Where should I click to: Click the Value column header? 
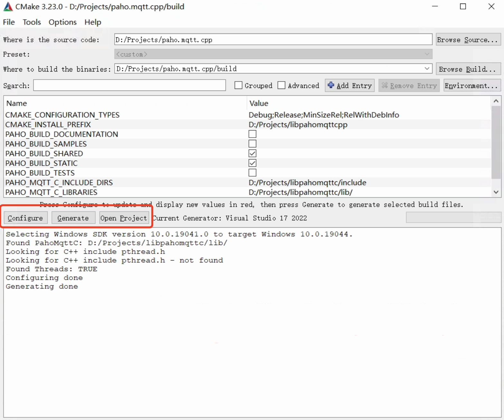coord(259,103)
